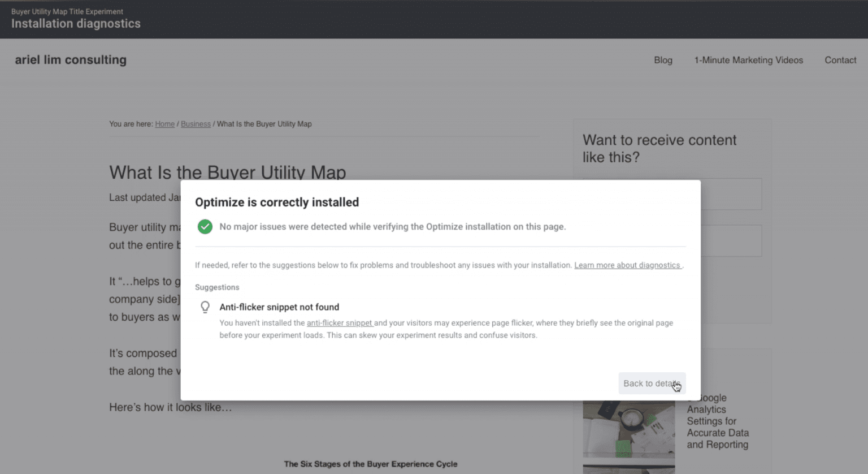Open the anti-flicker snippet link
The height and width of the screenshot is (474, 868).
[340, 323]
